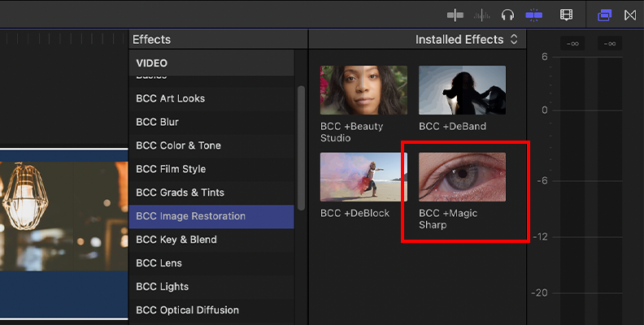The height and width of the screenshot is (325, 644).
Task: Select BCC Art Looks category
Action: (211, 98)
